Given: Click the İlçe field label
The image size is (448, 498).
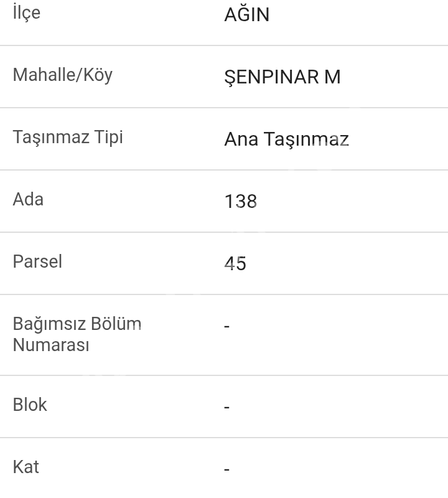Looking at the screenshot, I should click(x=26, y=13).
